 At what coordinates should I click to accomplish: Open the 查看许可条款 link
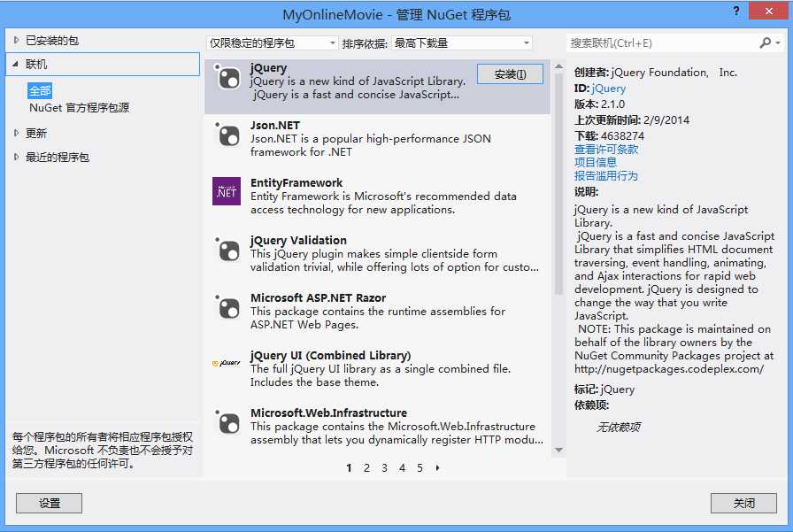(x=606, y=150)
